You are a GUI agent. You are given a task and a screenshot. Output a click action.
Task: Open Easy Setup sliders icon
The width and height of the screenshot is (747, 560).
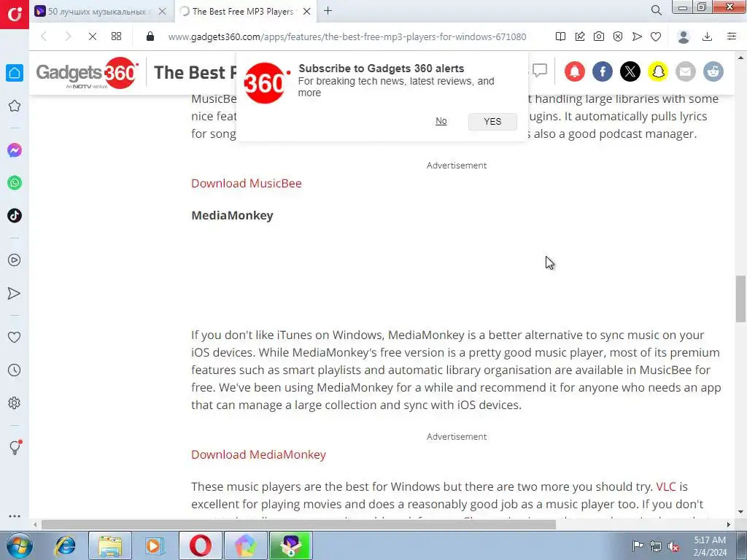pyautogui.click(x=732, y=36)
